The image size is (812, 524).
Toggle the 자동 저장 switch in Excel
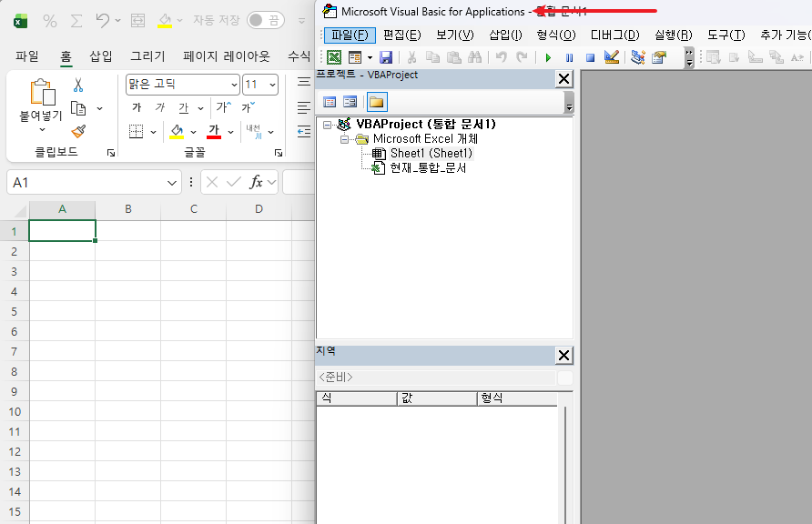tap(265, 20)
